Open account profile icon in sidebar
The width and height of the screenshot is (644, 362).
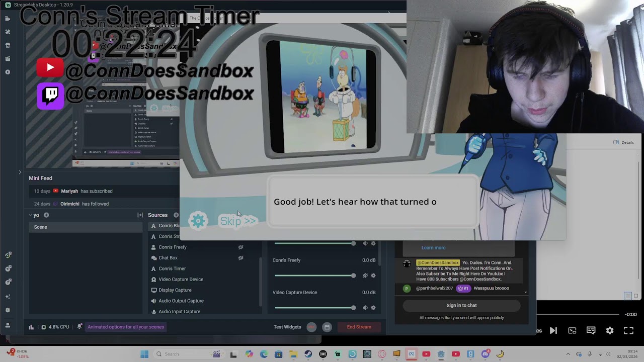[x=8, y=325]
